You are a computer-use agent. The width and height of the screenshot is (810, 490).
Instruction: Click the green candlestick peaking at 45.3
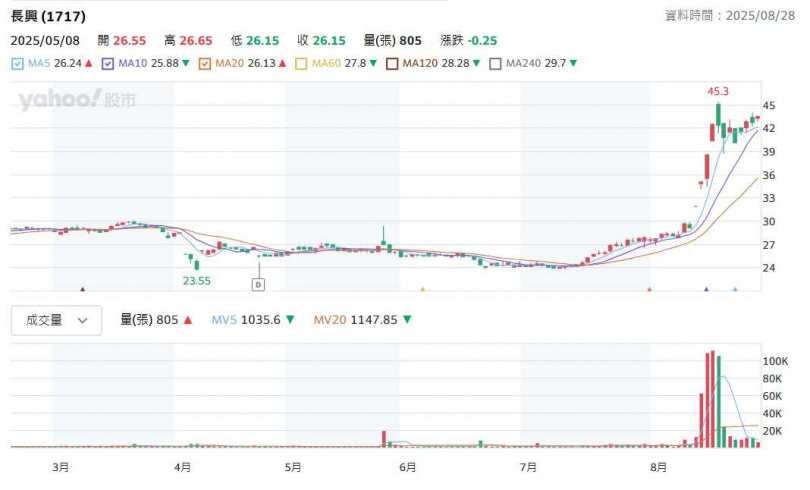(x=718, y=116)
